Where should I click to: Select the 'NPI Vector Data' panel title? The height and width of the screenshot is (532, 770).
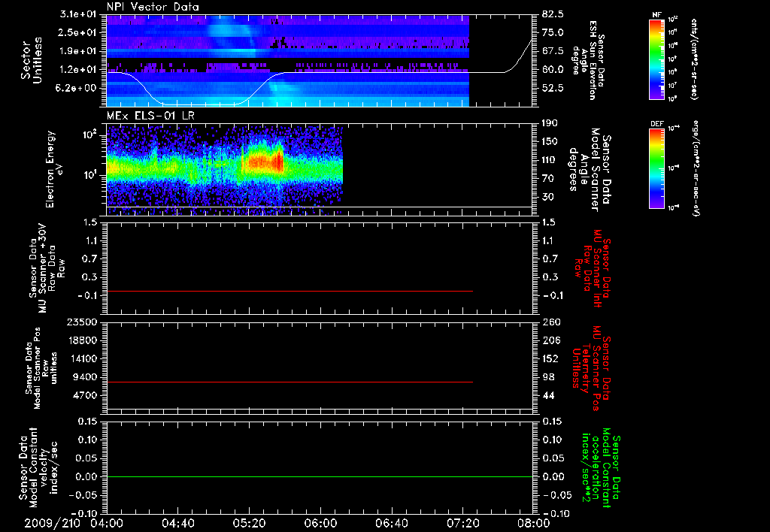coord(153,7)
